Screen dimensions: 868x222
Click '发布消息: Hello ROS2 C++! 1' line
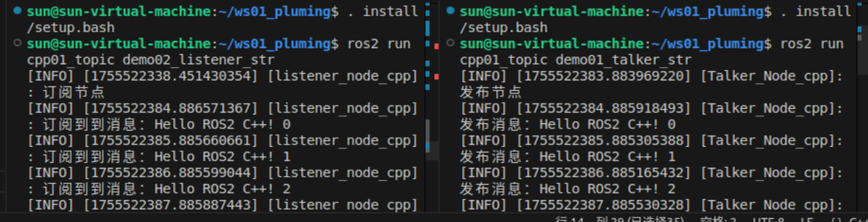click(x=568, y=156)
